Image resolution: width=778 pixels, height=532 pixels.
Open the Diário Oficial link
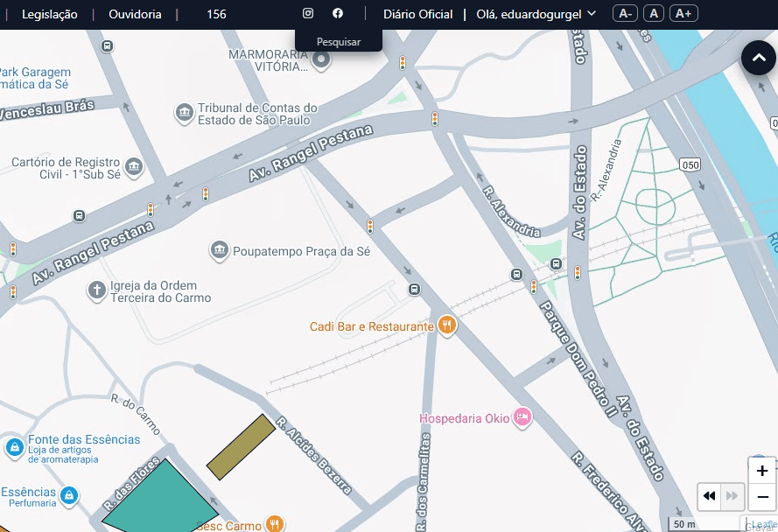coord(418,14)
